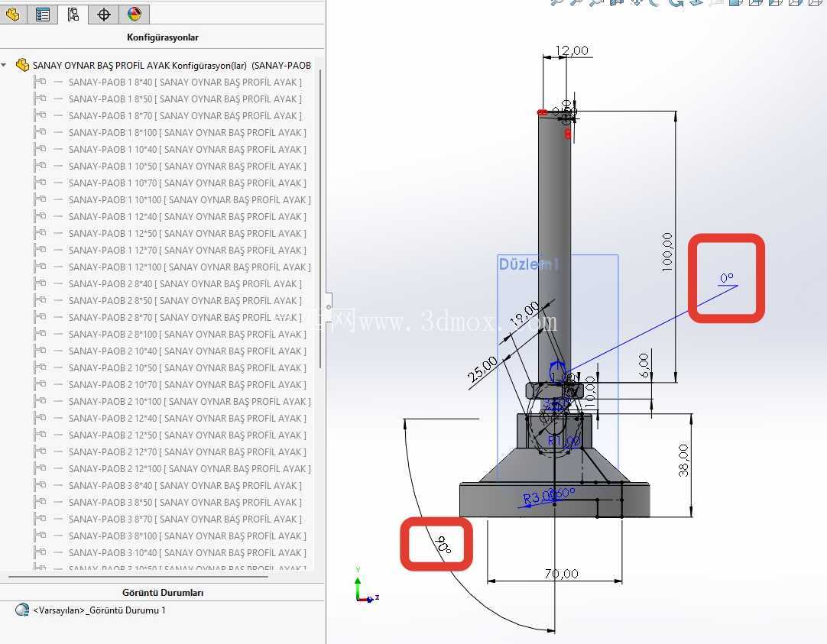The height and width of the screenshot is (644, 827).
Task: Click the 25,00 angled dimension
Action: [x=482, y=368]
